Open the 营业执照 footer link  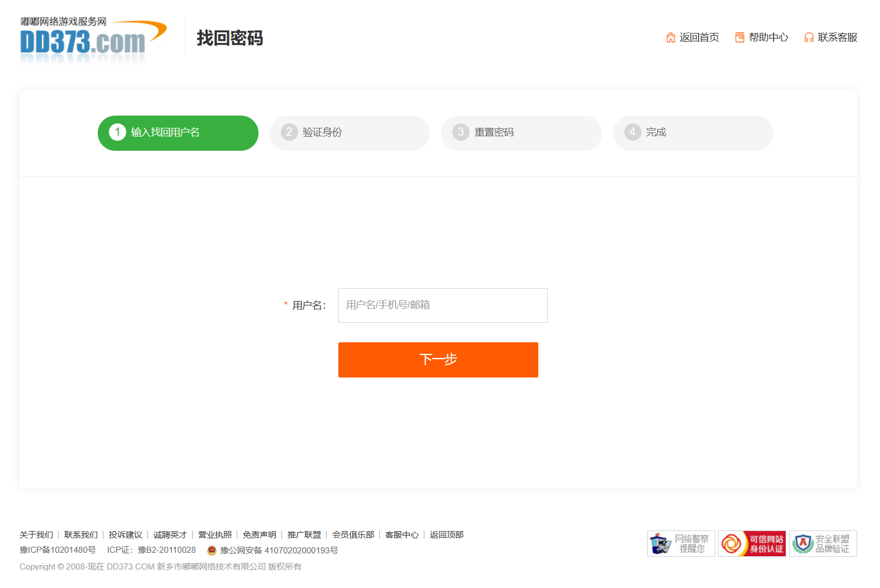coord(215,535)
